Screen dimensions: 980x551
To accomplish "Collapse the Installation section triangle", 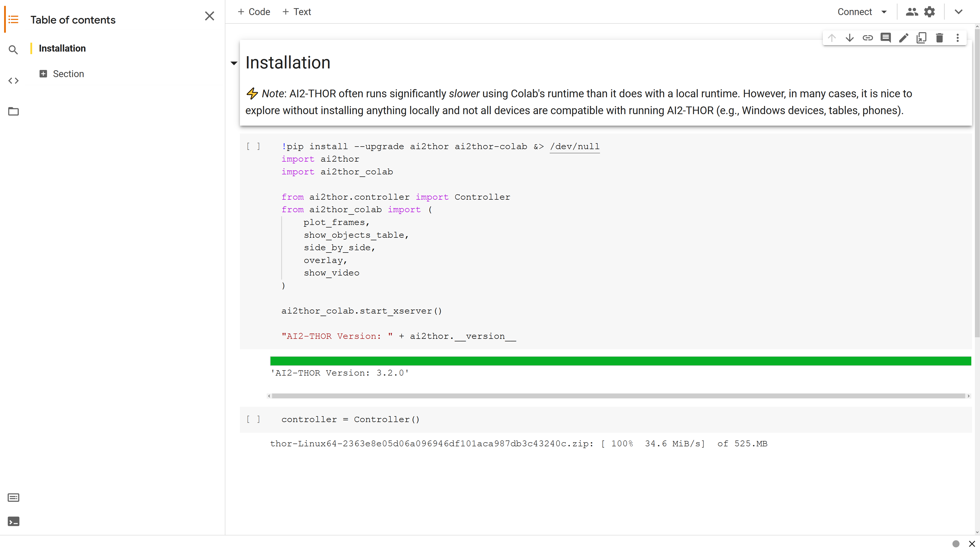I will tap(234, 63).
